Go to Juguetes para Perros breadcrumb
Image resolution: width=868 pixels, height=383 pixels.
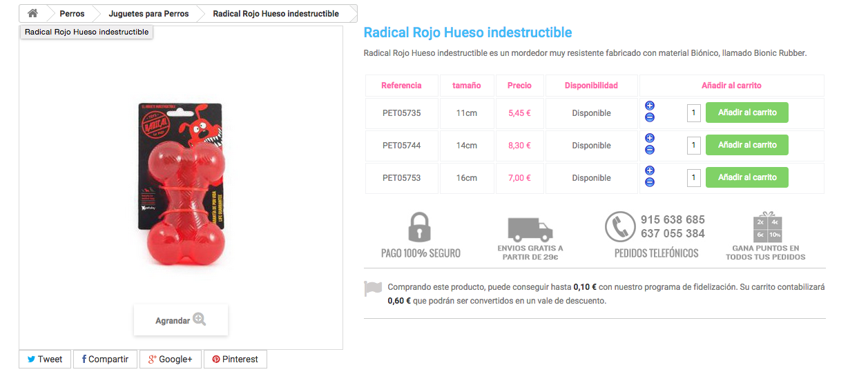[148, 14]
